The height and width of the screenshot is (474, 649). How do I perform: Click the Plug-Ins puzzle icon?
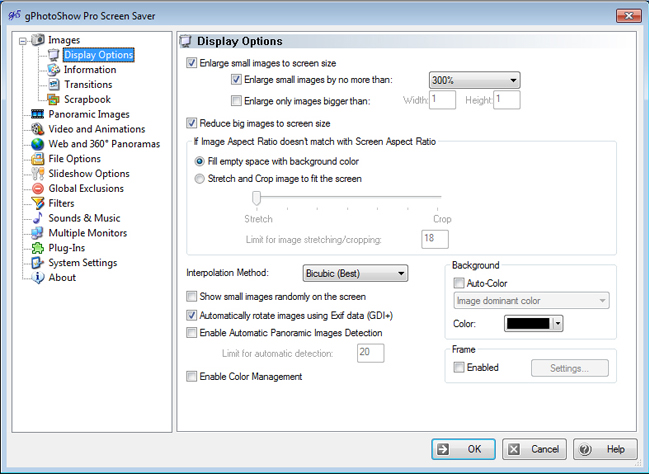38,248
